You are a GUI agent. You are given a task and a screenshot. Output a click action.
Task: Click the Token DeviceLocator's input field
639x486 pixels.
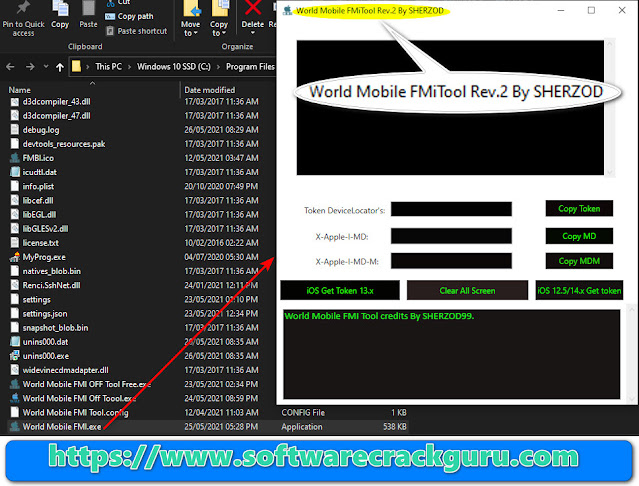click(451, 209)
